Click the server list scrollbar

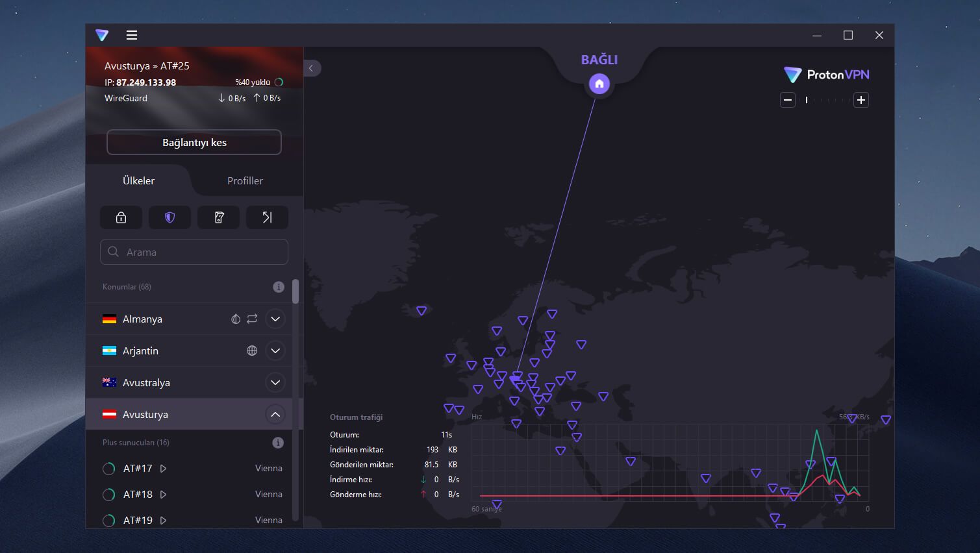click(295, 291)
